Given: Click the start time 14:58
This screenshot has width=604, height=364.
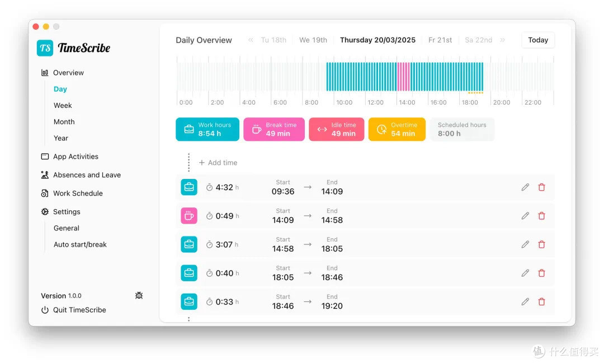Looking at the screenshot, I should pyautogui.click(x=283, y=249).
